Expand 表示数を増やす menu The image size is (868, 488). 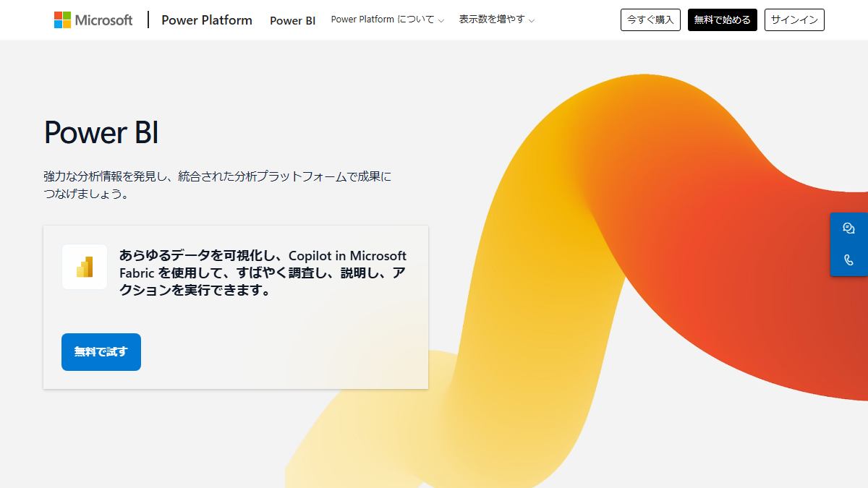(x=496, y=20)
